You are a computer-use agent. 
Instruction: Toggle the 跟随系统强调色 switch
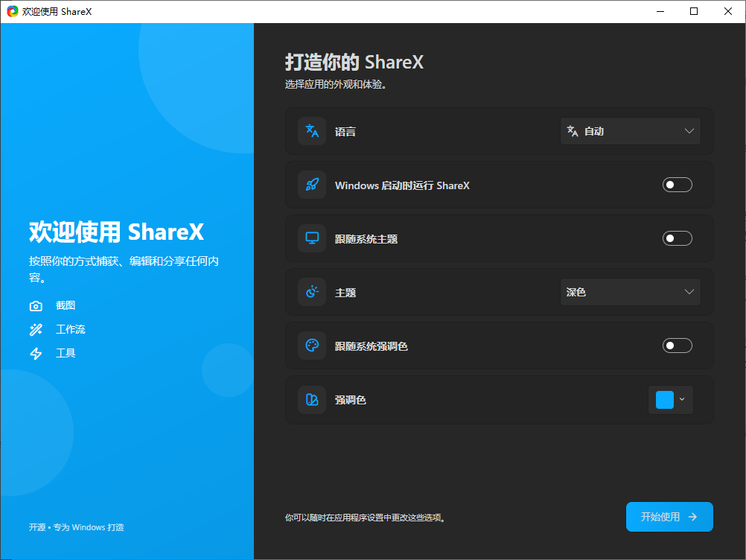(677, 346)
